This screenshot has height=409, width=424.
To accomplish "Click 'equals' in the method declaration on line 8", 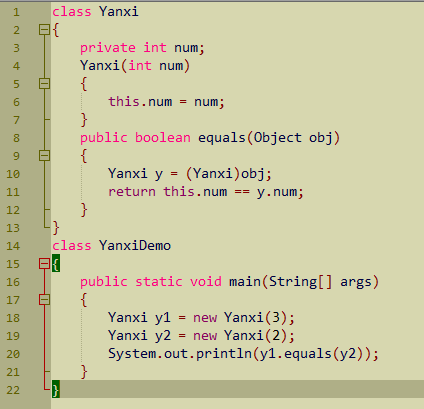I will pyautogui.click(x=222, y=138).
